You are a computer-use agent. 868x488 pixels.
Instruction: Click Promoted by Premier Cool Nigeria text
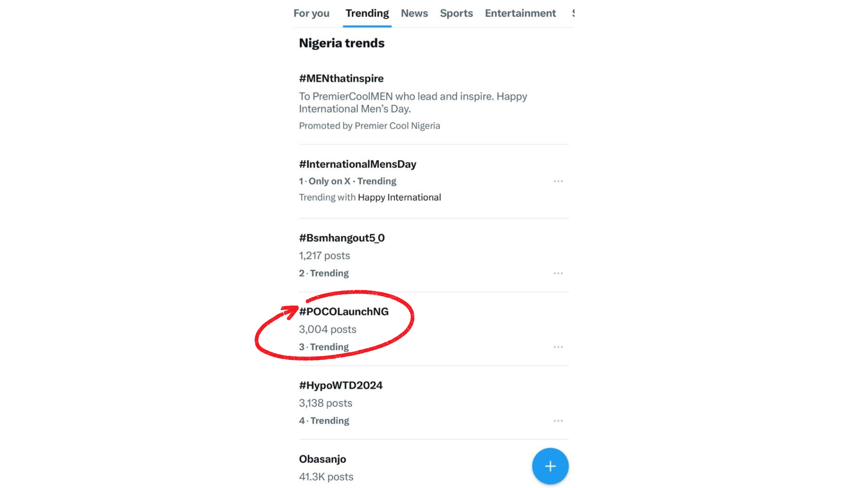369,126
